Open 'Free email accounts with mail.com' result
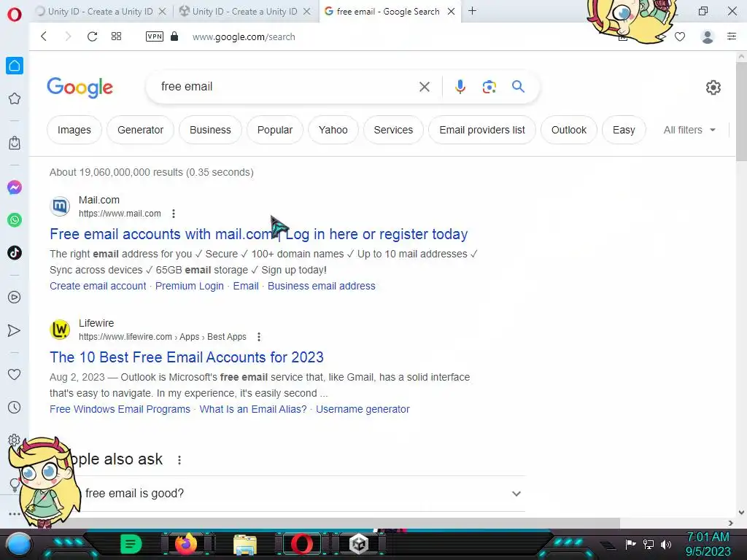 coord(259,234)
